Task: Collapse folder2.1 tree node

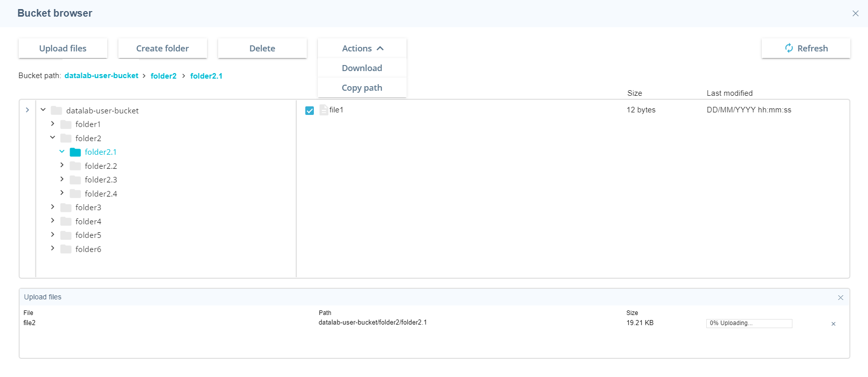Action: pyautogui.click(x=62, y=151)
